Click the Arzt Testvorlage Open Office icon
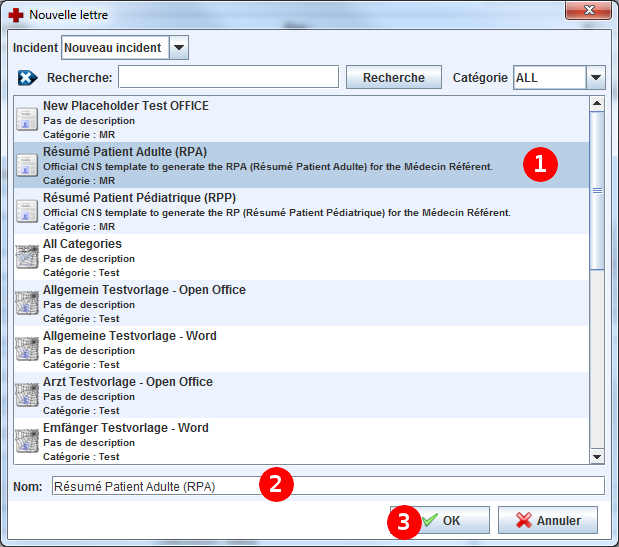619x547 pixels. [27, 396]
